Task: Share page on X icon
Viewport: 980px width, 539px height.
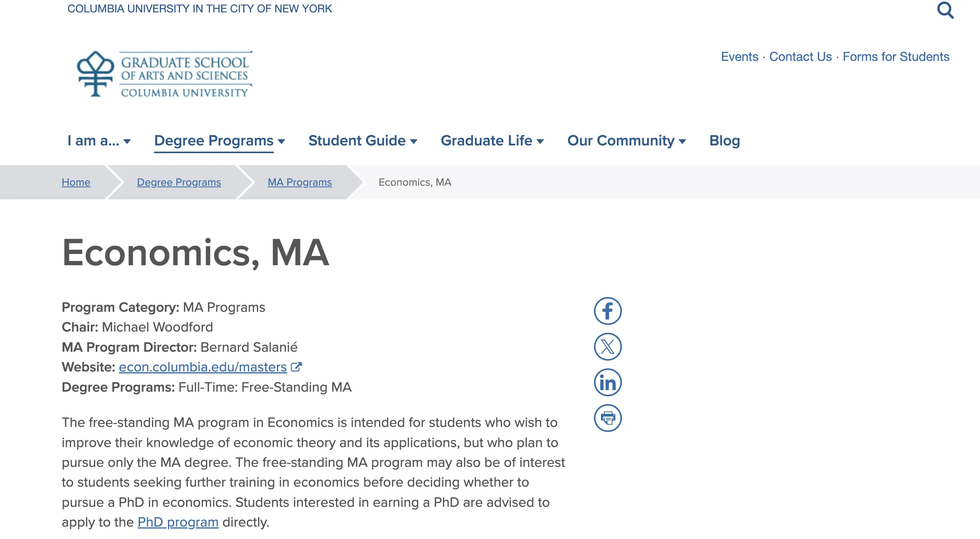Action: (x=608, y=347)
